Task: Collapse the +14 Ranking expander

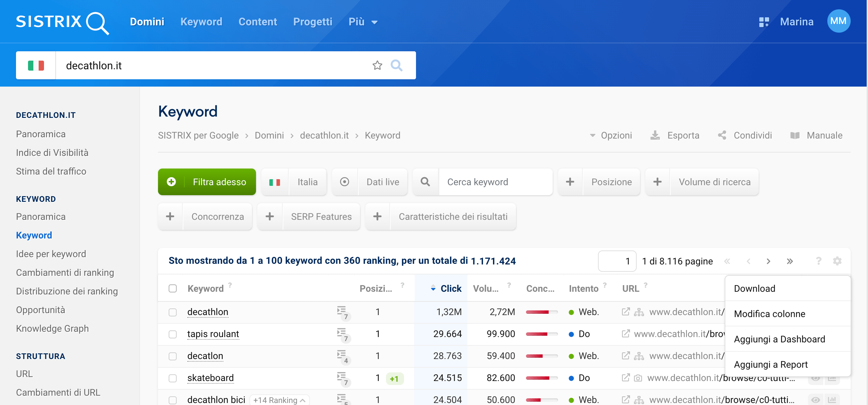Action: (x=279, y=400)
